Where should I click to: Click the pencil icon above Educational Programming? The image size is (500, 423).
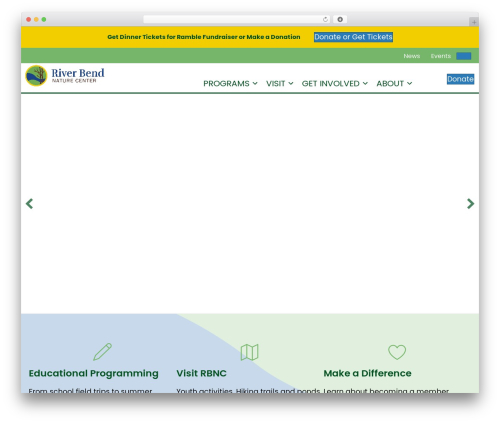(x=102, y=352)
